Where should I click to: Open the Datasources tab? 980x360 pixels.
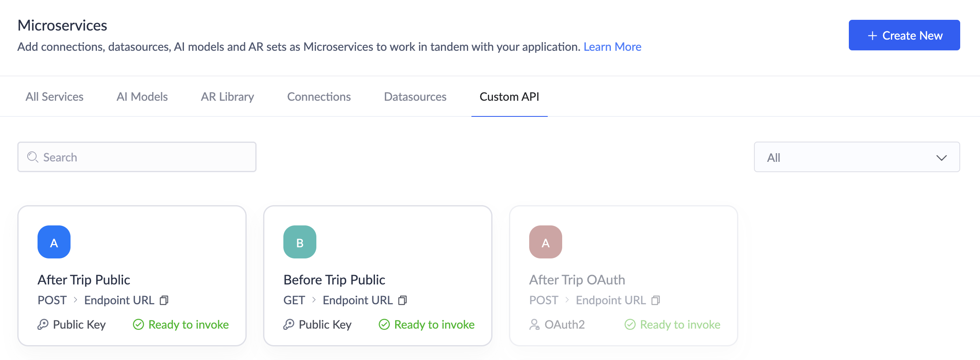click(x=415, y=97)
